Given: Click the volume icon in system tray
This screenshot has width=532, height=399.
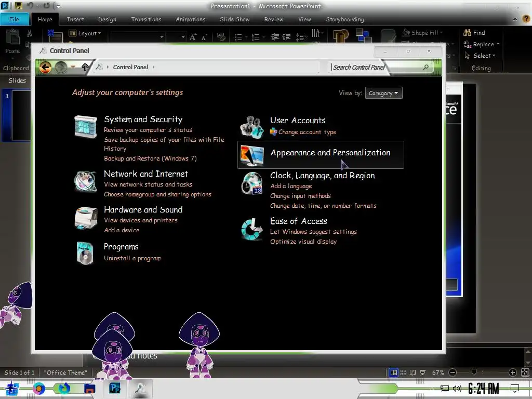Looking at the screenshot, I should click(x=457, y=389).
